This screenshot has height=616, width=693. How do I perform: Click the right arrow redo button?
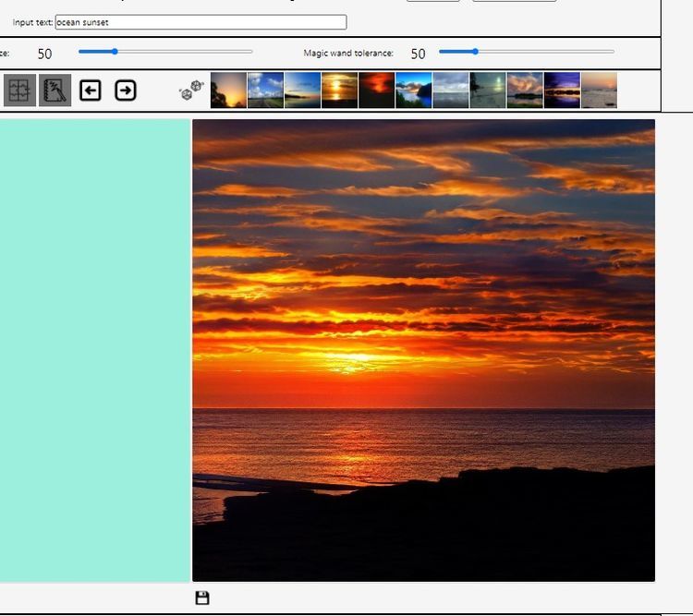coord(126,91)
